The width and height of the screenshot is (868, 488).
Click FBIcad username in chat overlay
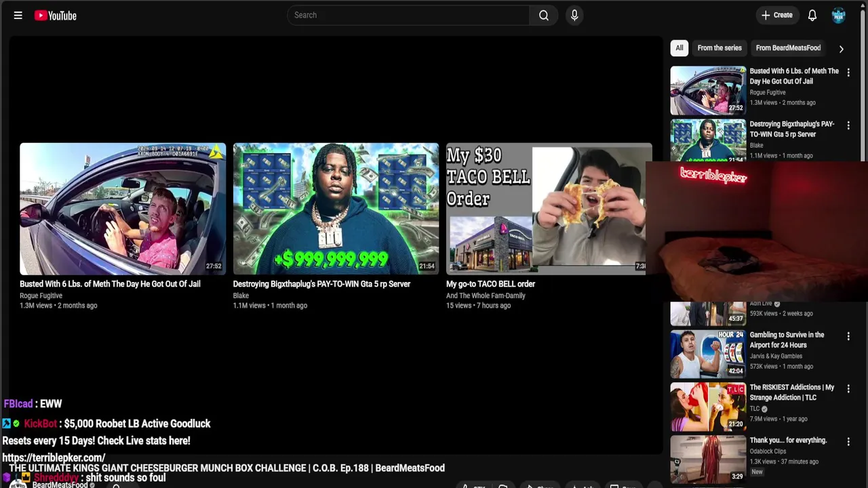(x=18, y=403)
